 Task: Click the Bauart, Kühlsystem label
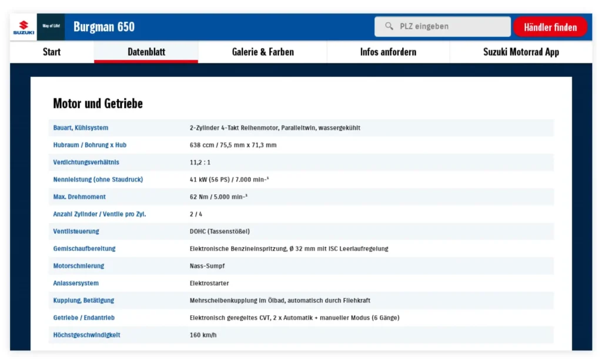coord(81,128)
